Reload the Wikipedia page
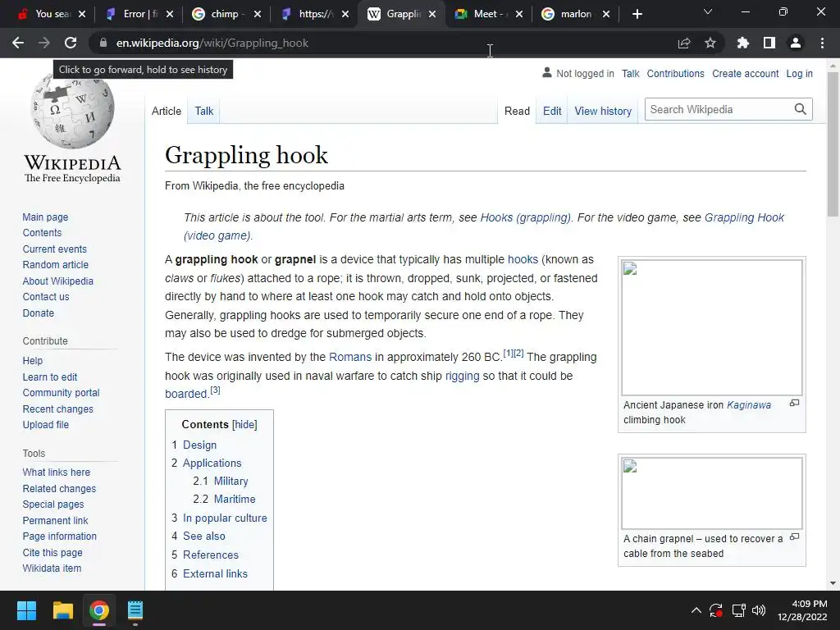840x630 pixels. click(x=71, y=43)
